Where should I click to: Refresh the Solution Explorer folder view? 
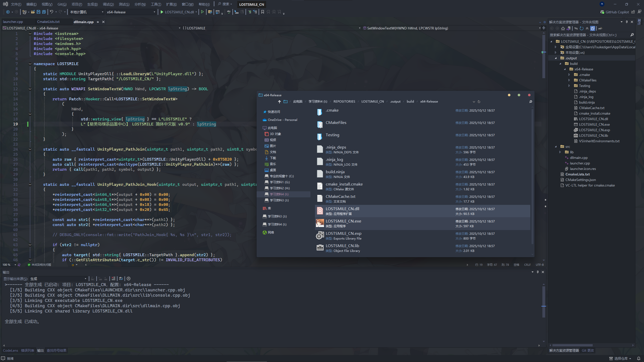(x=582, y=28)
